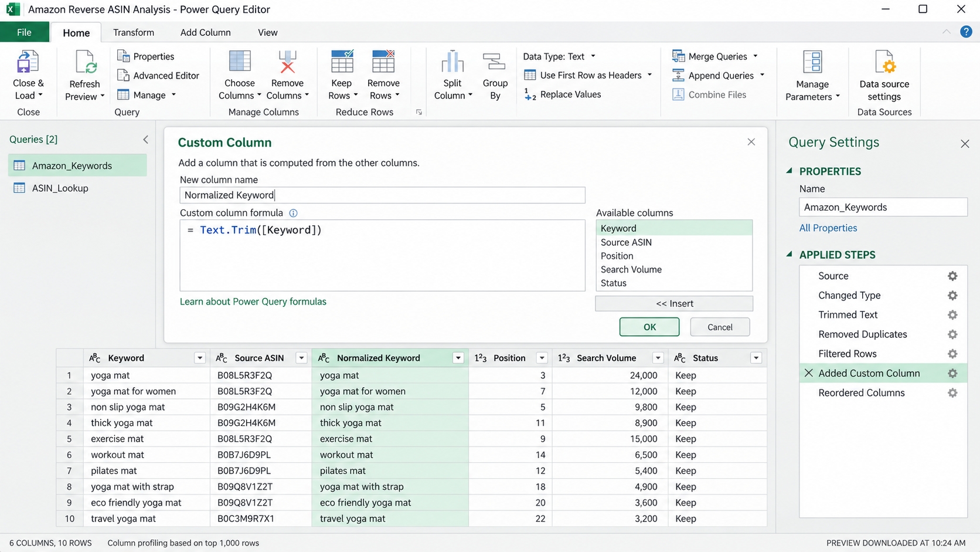
Task: Click the Remove Rows icon
Action: pyautogui.click(x=383, y=62)
